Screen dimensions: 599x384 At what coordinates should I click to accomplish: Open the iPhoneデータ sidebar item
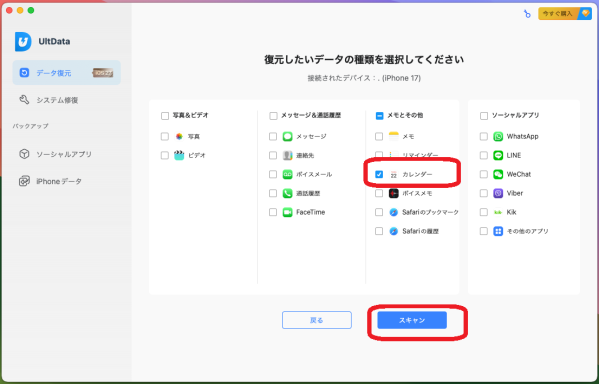tap(66, 181)
